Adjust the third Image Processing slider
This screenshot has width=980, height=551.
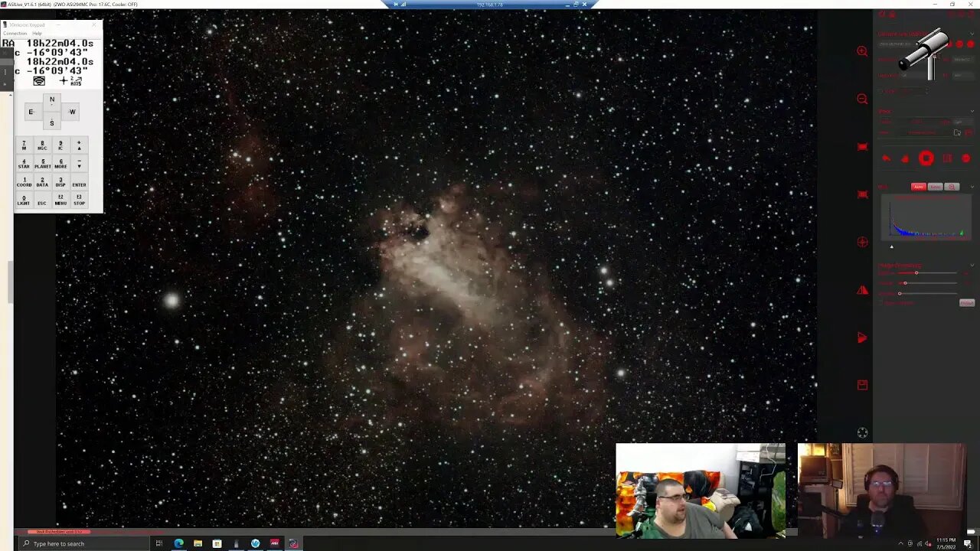(926, 293)
